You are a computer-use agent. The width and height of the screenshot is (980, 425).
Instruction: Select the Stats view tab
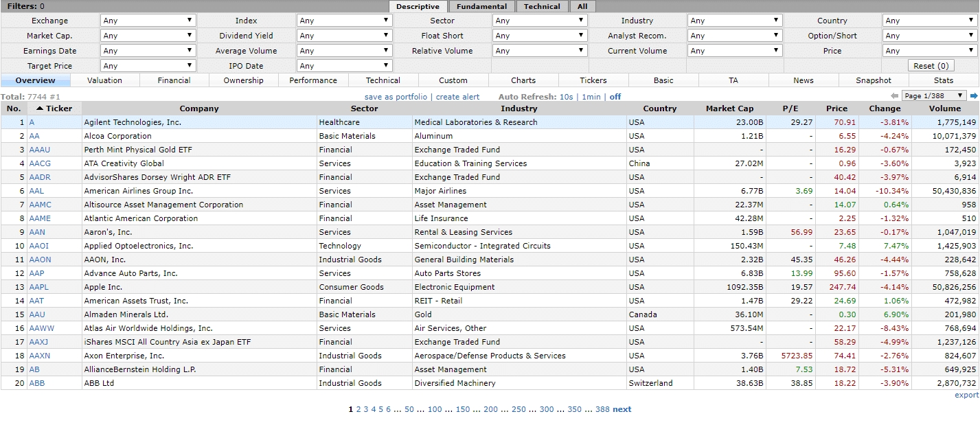coord(944,80)
